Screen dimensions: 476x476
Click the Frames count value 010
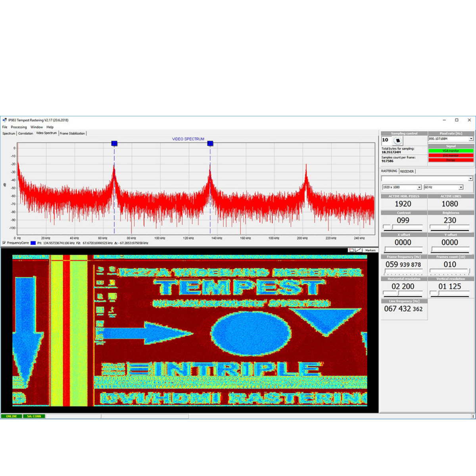pyautogui.click(x=450, y=264)
